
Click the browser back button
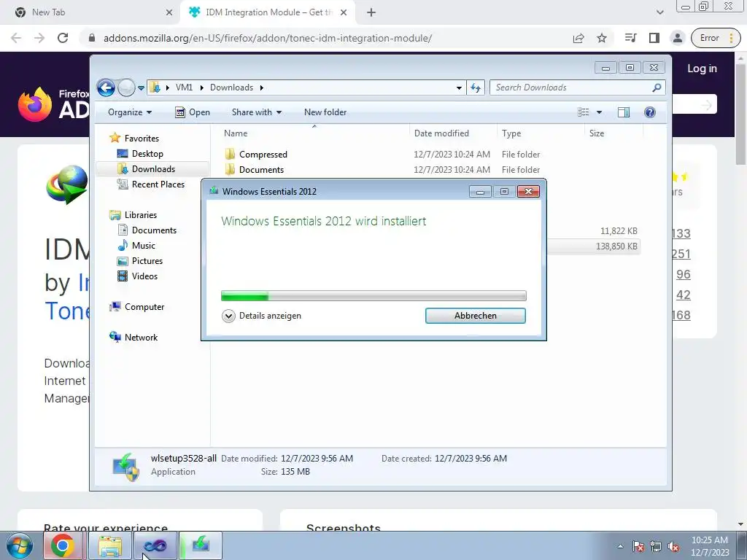coord(16,38)
